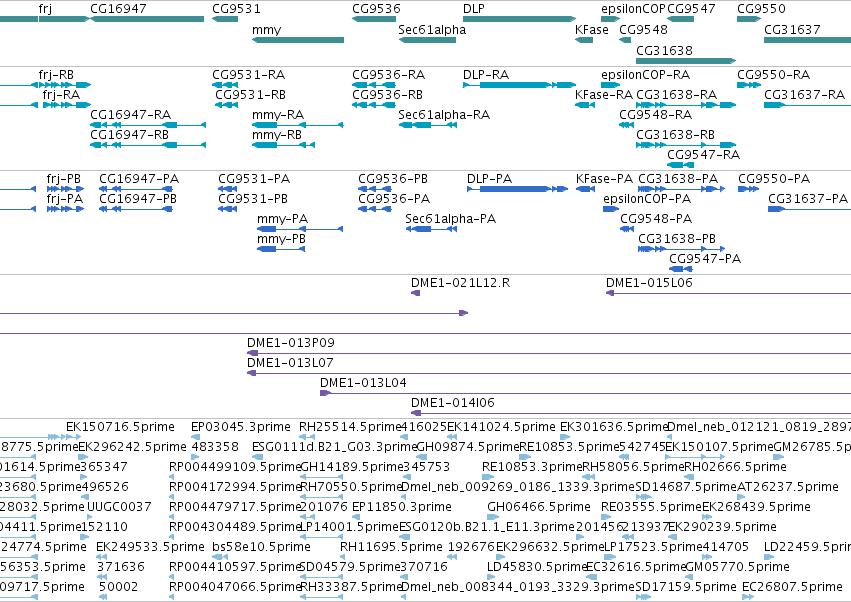Click the frj gene label
This screenshot has width=851, height=602.
[46, 9]
